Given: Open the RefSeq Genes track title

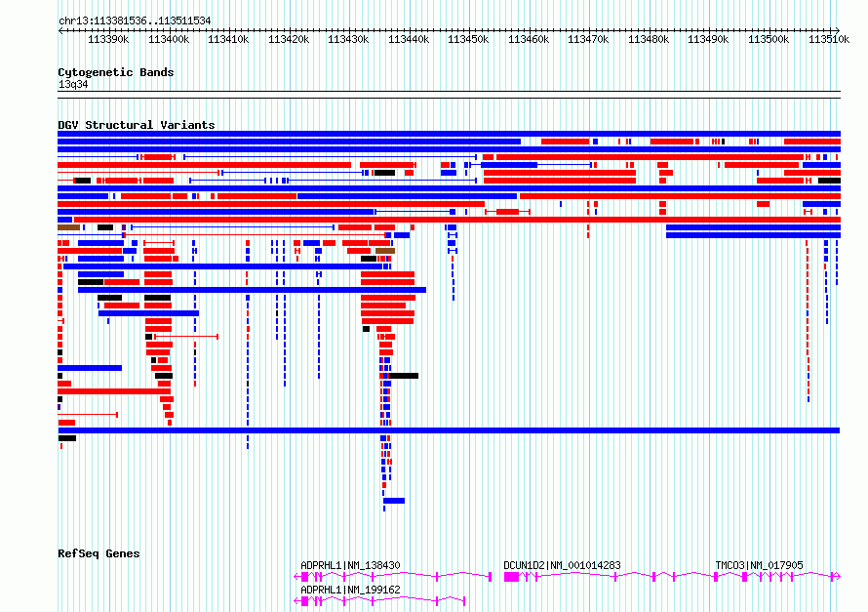Looking at the screenshot, I should [x=99, y=553].
